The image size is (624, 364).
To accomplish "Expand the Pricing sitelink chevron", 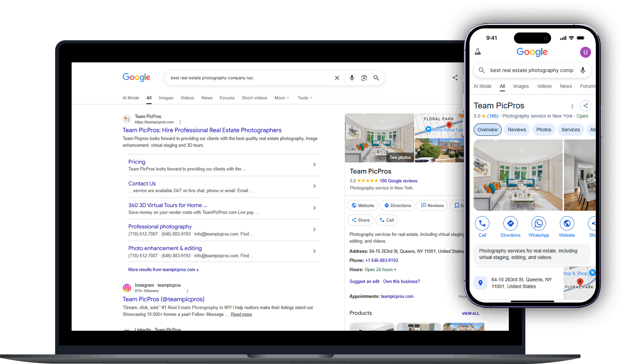I will click(x=314, y=165).
